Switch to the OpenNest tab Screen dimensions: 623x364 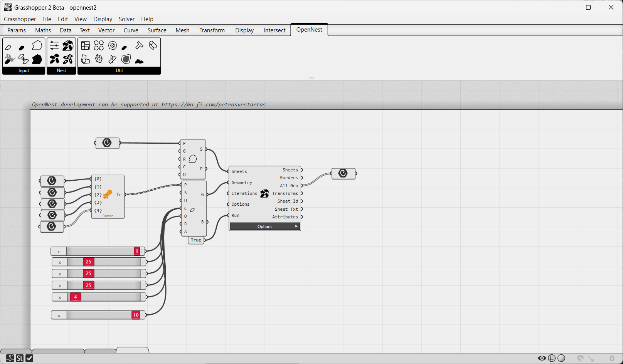pos(309,30)
